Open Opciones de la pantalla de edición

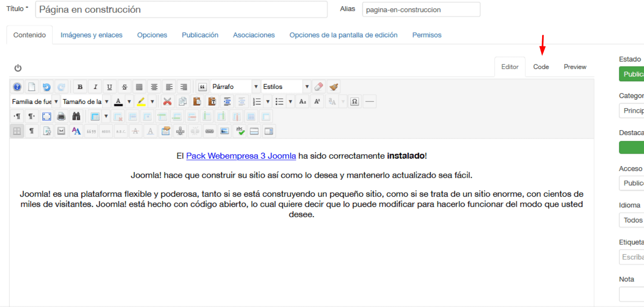(343, 35)
